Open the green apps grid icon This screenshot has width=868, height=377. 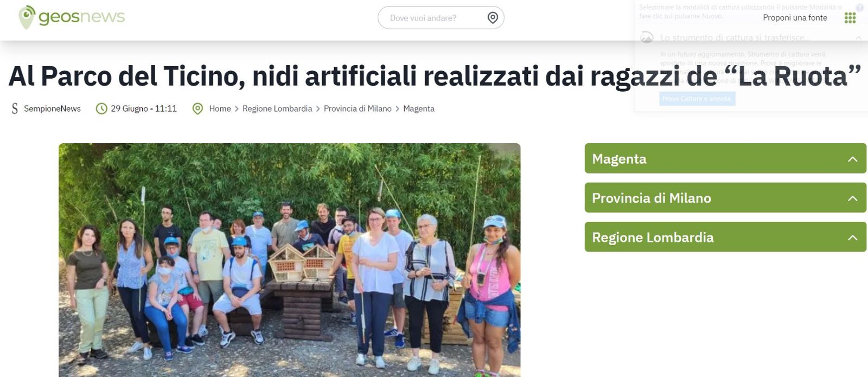[850, 18]
